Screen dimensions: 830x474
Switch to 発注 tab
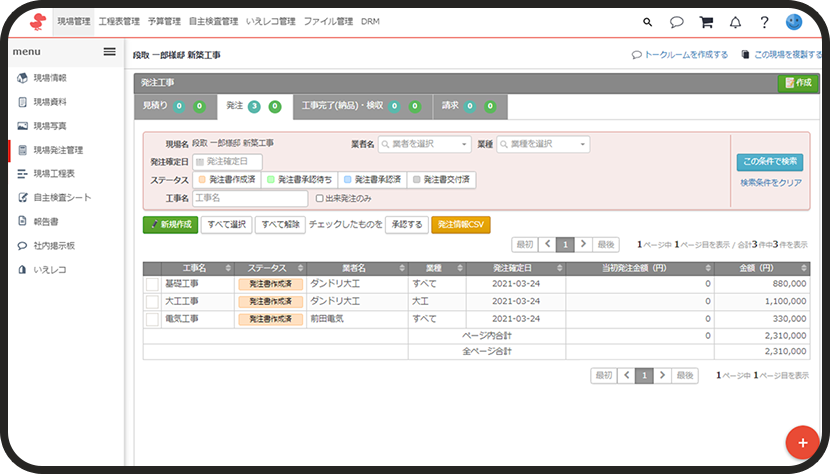pos(255,106)
